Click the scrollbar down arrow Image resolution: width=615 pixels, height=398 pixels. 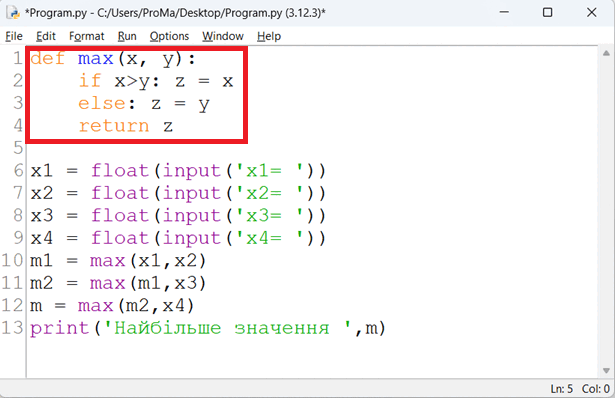point(606,371)
